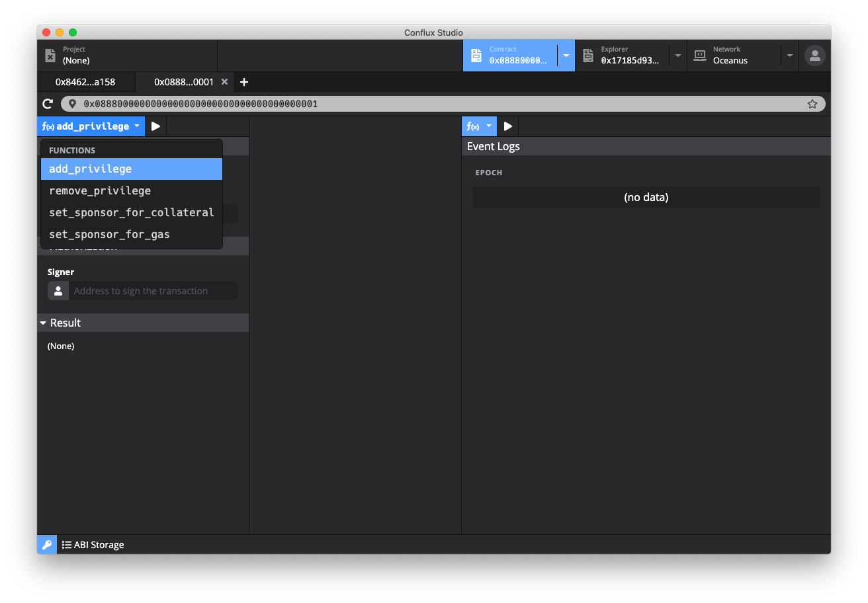
Task: Collapse the Result section
Action: click(x=143, y=323)
